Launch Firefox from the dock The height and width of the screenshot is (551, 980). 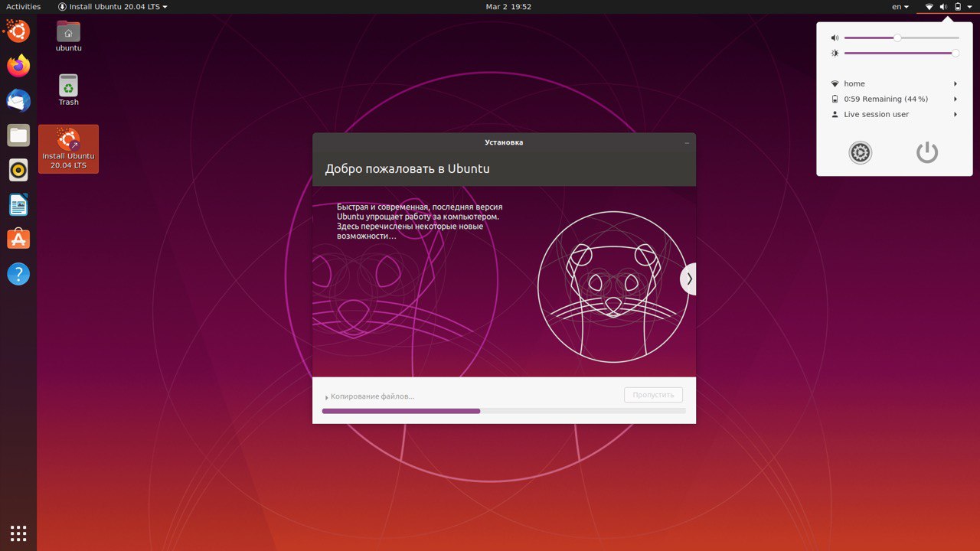pos(18,66)
